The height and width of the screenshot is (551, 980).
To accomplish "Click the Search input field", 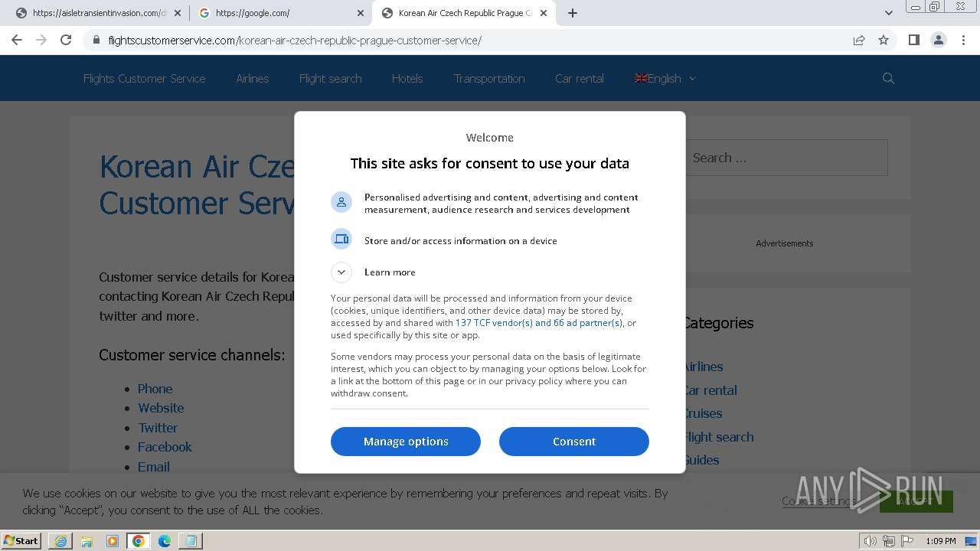I will (786, 158).
